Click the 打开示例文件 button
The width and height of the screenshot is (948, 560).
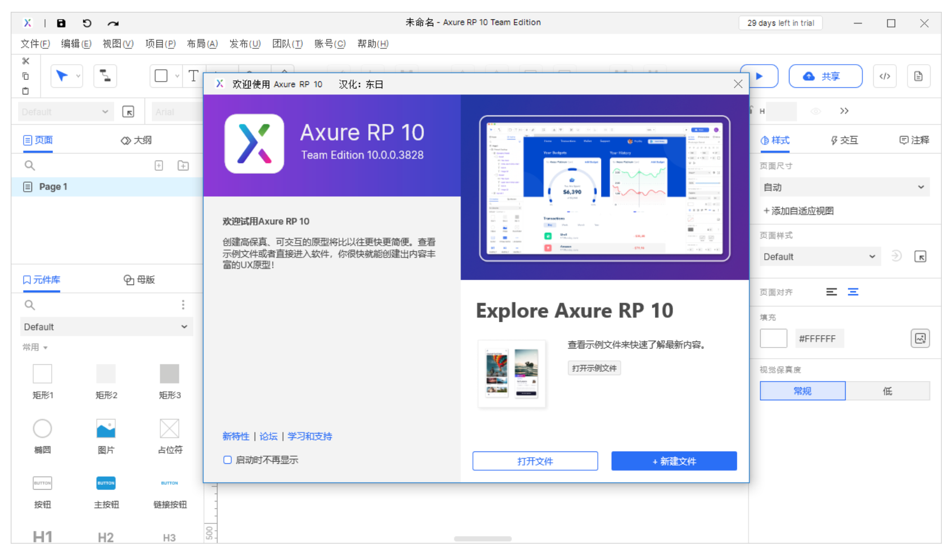coord(594,368)
